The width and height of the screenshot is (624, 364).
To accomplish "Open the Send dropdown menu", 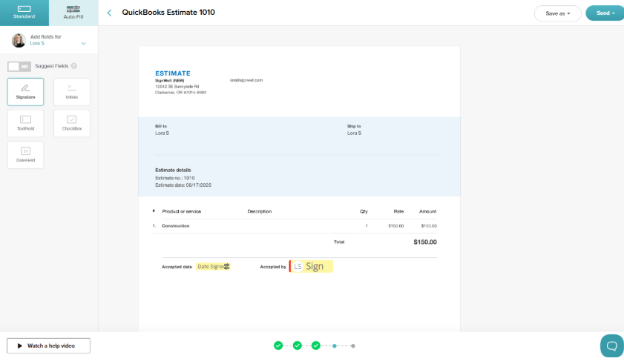I will pyautogui.click(x=605, y=13).
